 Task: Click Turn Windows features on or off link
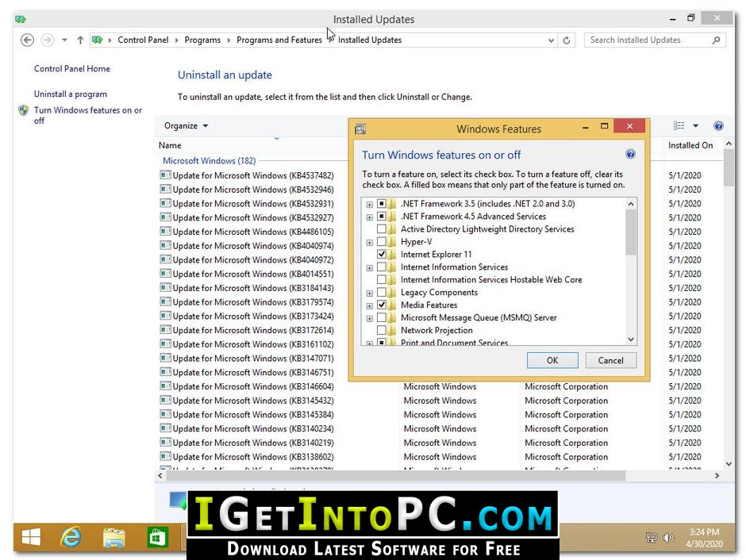point(88,115)
